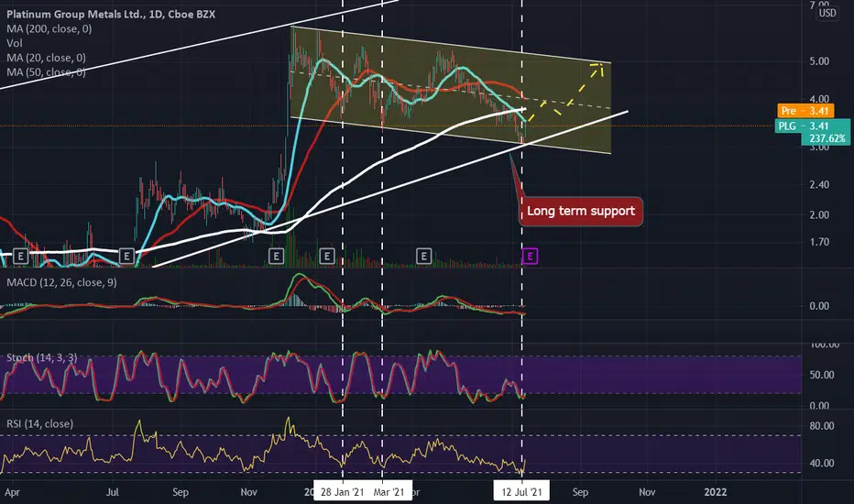Click the earnings E marker beside the 28 Jan '21 line
Viewport: 854px width, 504px height.
[x=327, y=256]
